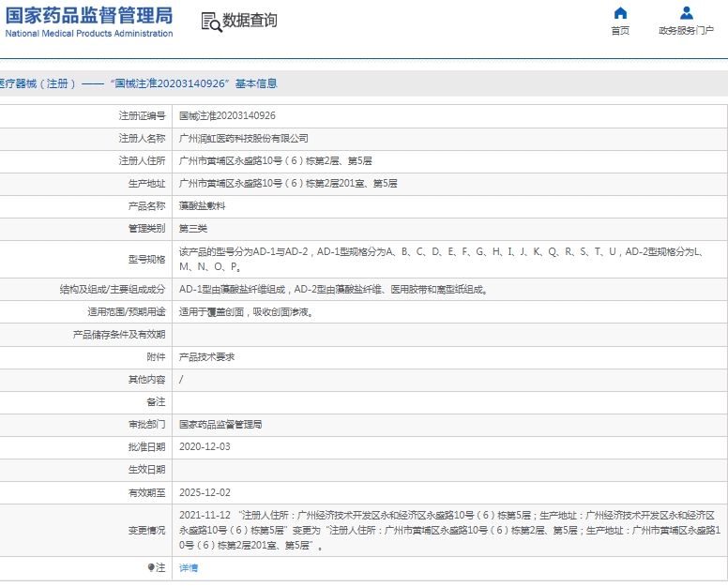Click the pin icon beside 注
This screenshot has height=587, width=728.
151,567
